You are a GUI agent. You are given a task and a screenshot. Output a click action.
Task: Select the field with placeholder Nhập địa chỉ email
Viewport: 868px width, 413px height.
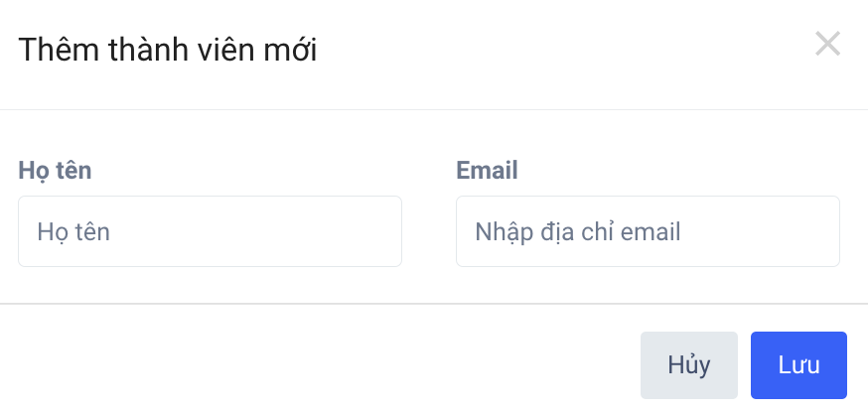pos(648,231)
